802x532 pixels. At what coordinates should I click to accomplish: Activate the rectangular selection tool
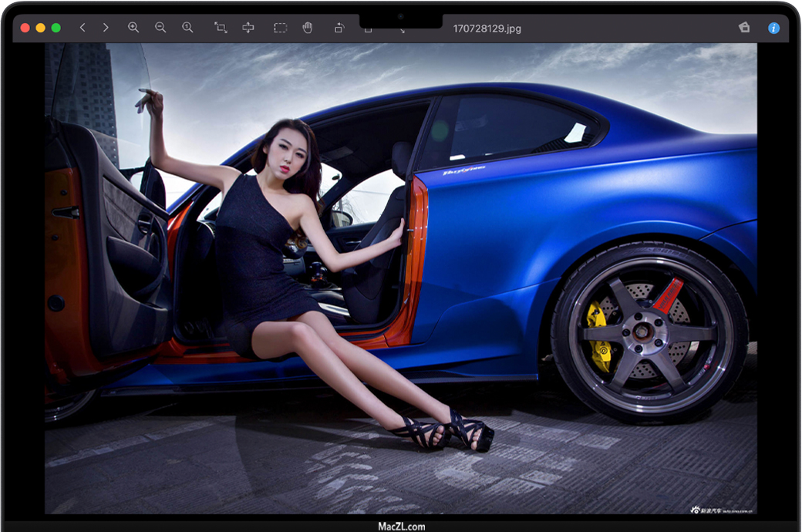[x=280, y=28]
